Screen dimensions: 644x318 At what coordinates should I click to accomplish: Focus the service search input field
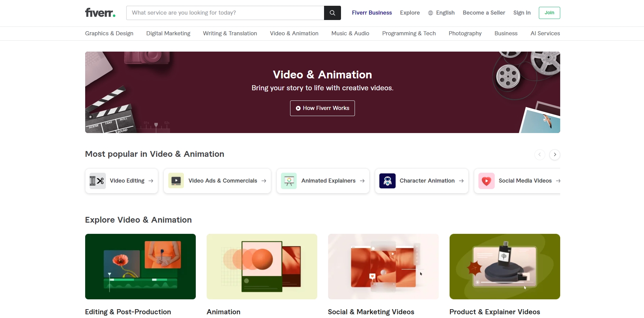click(225, 13)
